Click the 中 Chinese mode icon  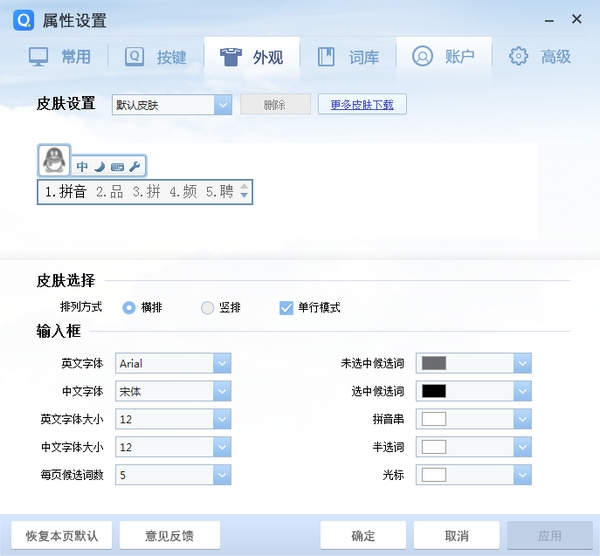pyautogui.click(x=83, y=166)
